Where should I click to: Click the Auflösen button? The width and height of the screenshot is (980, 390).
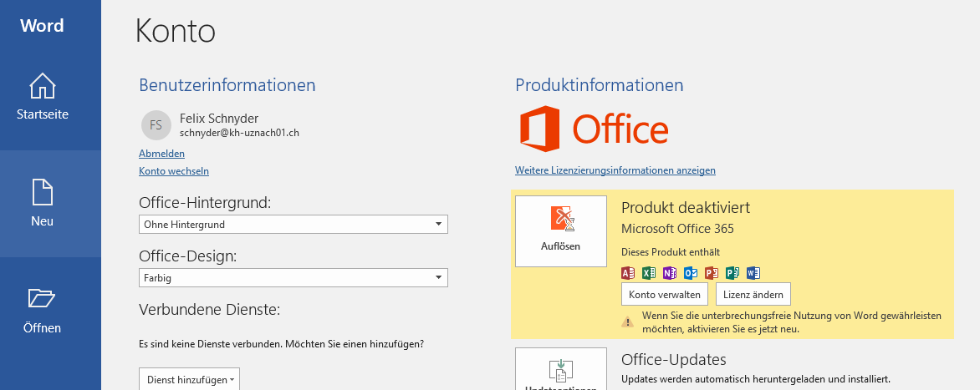(560, 230)
